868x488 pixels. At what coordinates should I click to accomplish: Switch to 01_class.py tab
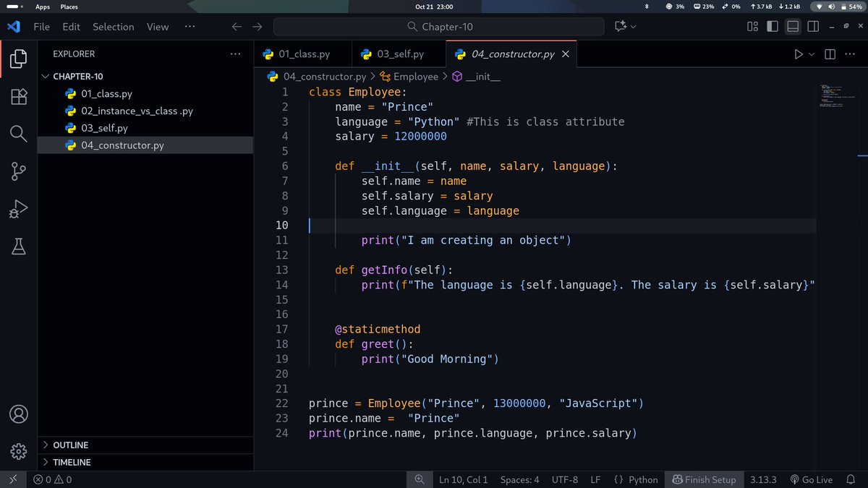click(303, 54)
